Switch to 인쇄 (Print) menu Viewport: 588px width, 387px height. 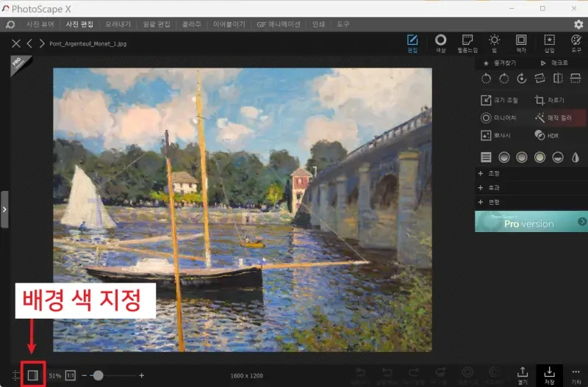click(x=318, y=24)
